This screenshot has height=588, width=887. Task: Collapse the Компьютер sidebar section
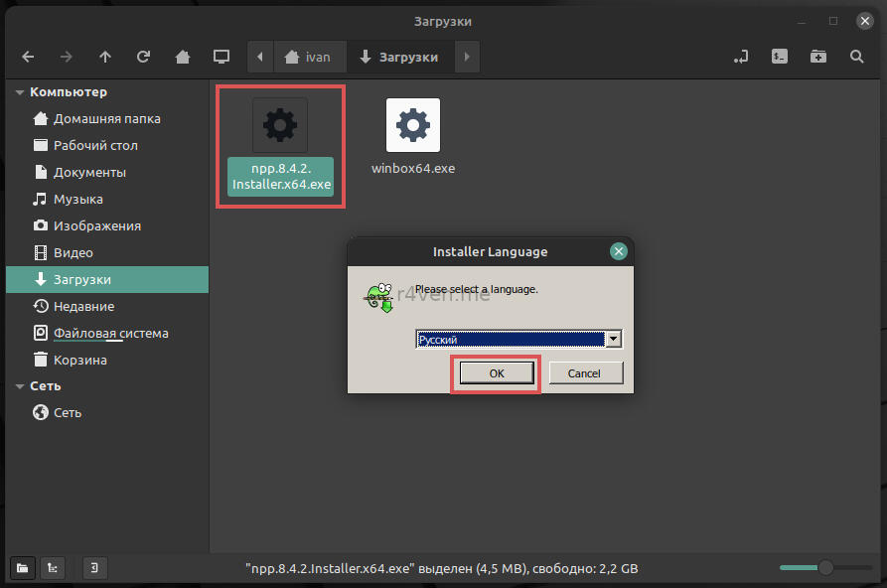[20, 92]
